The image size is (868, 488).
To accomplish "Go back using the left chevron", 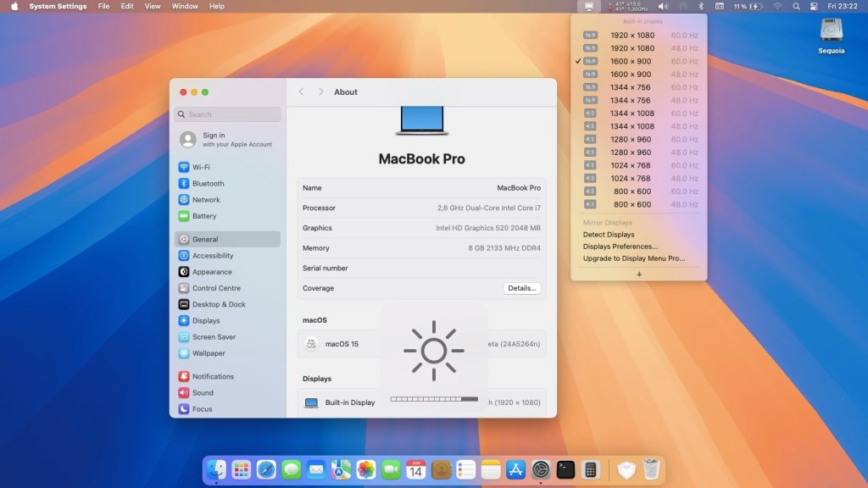I will 302,91.
